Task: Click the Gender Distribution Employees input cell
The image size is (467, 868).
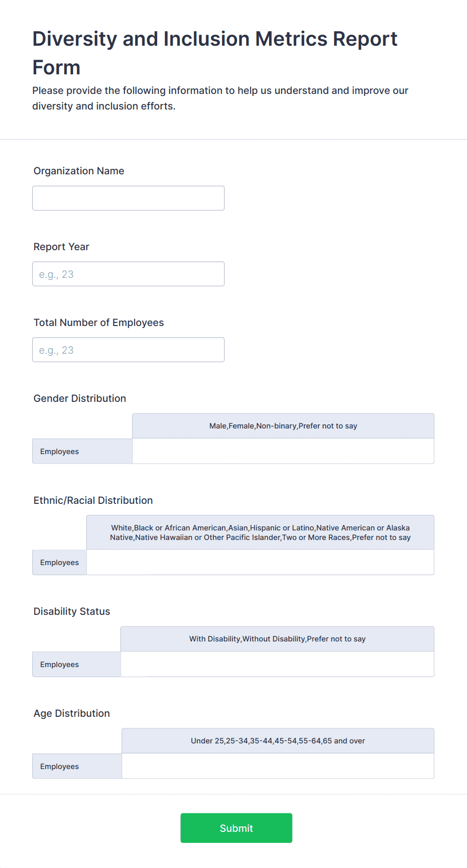Action: (283, 451)
